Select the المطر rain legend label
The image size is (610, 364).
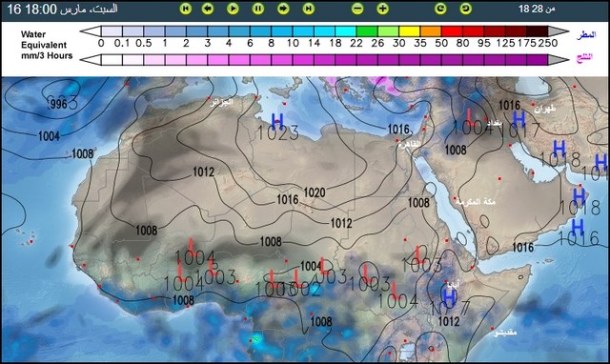(586, 34)
